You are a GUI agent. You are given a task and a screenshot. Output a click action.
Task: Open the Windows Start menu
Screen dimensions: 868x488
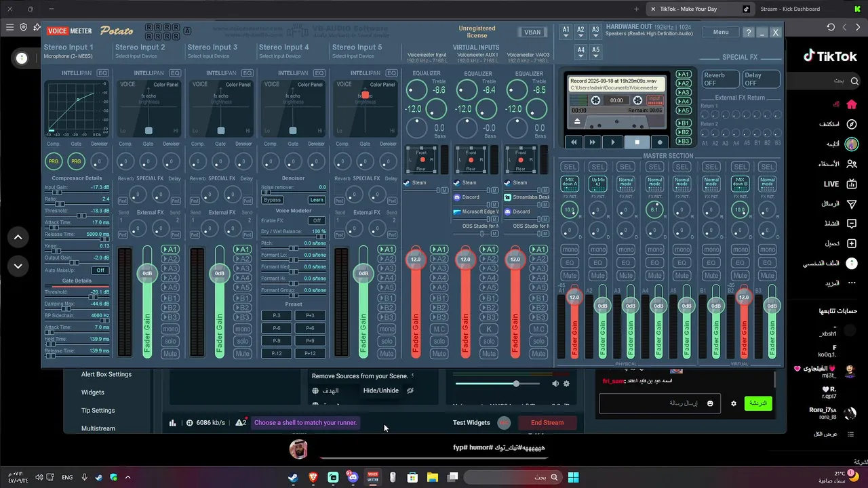coord(573,477)
